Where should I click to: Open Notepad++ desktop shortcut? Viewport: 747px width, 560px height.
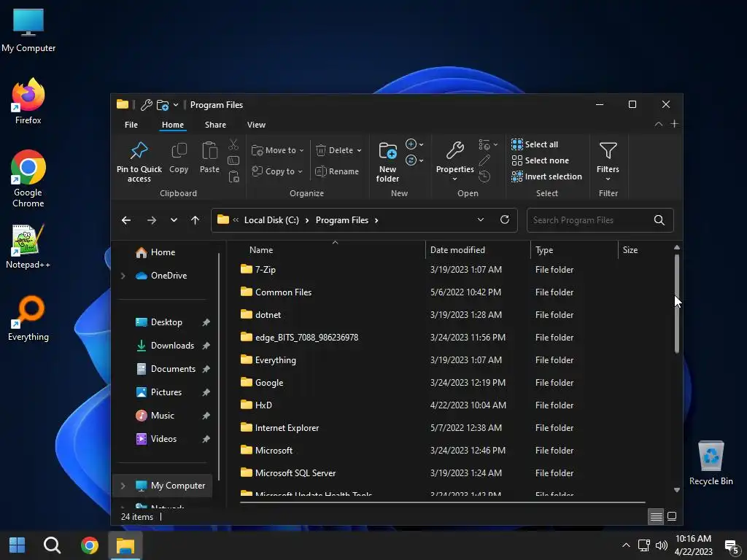[28, 246]
